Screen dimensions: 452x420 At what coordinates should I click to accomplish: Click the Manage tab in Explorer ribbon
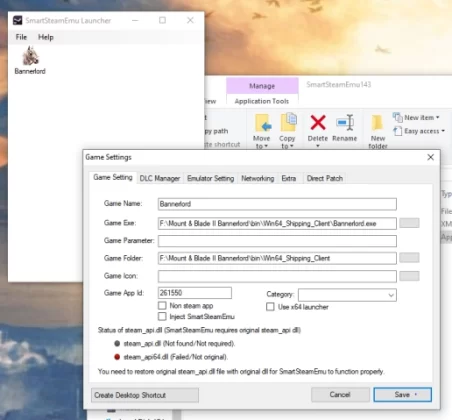(x=262, y=86)
